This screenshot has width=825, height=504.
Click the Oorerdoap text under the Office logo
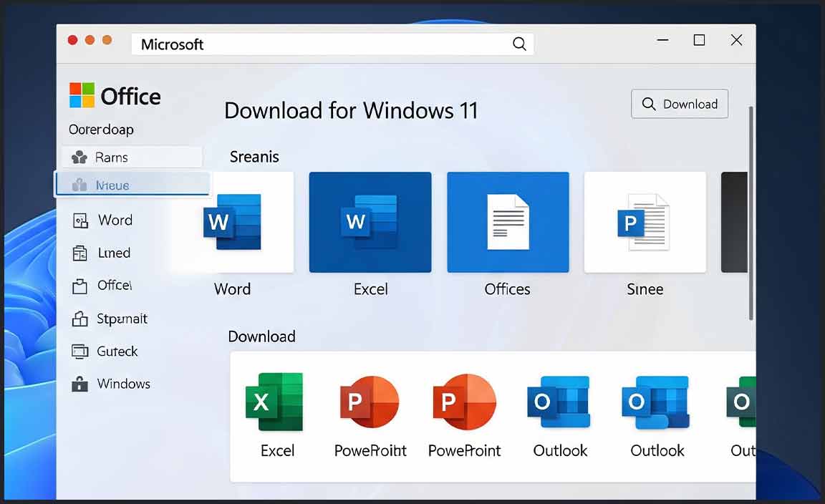(101, 130)
